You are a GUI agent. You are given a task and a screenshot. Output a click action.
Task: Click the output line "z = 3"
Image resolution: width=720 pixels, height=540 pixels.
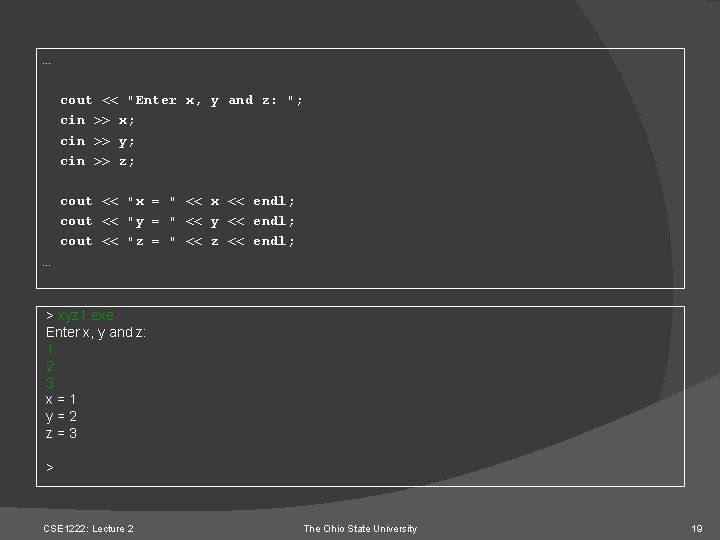point(61,433)
